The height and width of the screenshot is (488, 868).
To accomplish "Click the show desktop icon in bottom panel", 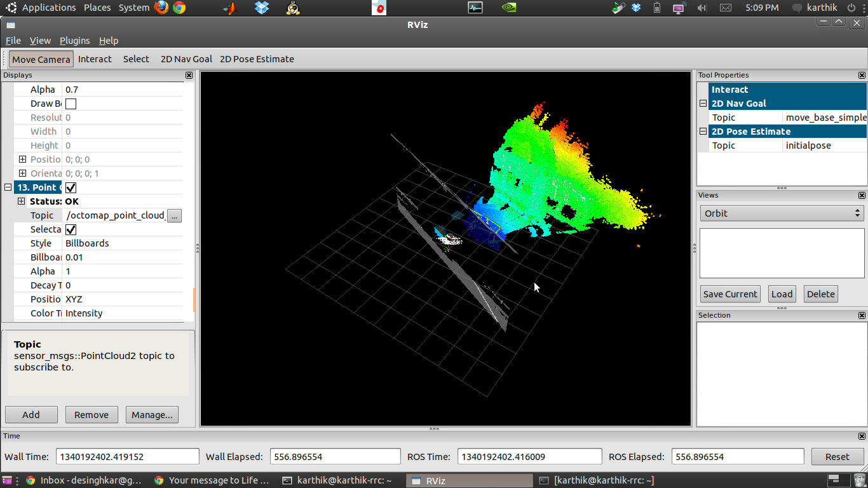I will coord(7,480).
